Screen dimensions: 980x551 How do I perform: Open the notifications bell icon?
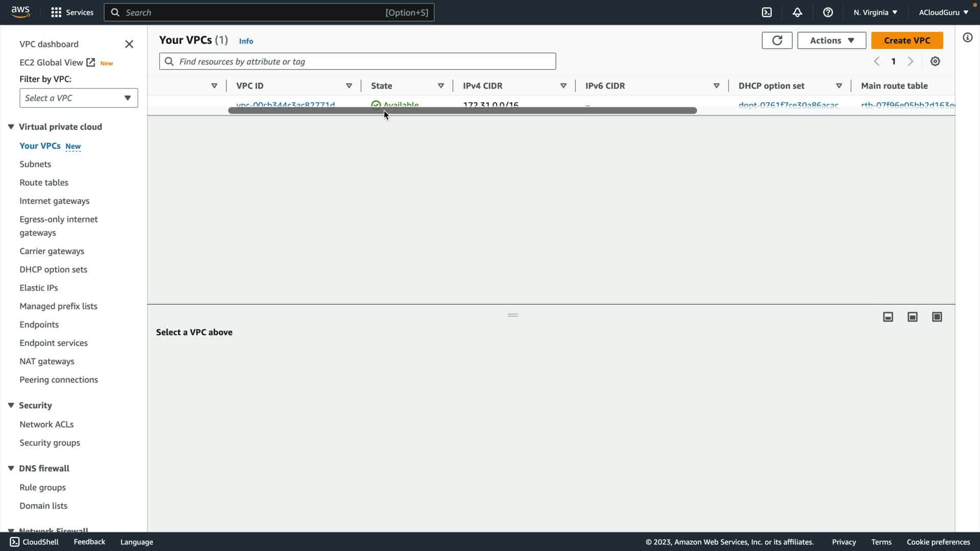pyautogui.click(x=797, y=12)
